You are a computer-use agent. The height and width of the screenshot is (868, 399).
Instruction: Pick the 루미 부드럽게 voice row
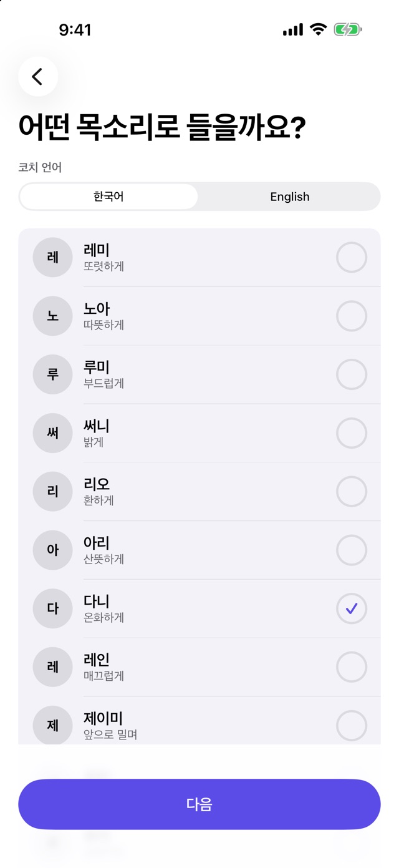pos(199,374)
